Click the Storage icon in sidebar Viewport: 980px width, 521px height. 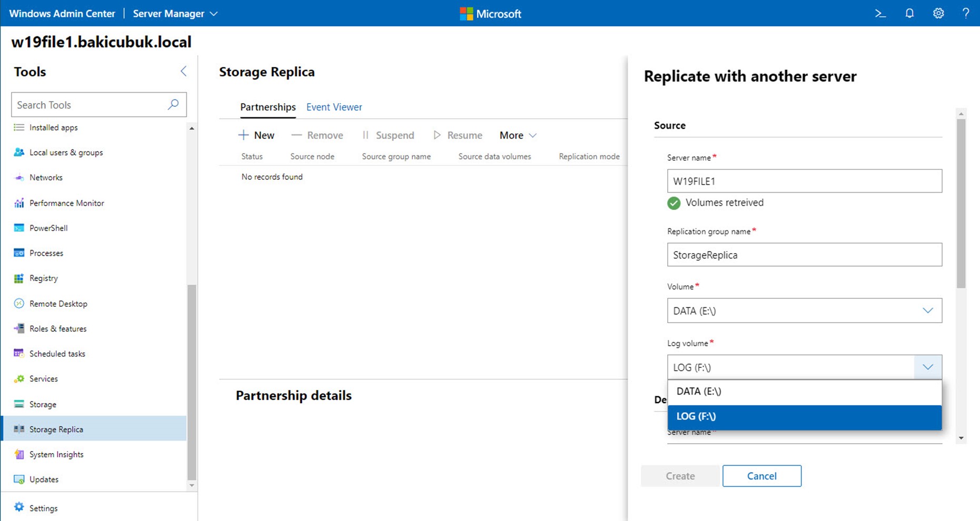[19, 404]
